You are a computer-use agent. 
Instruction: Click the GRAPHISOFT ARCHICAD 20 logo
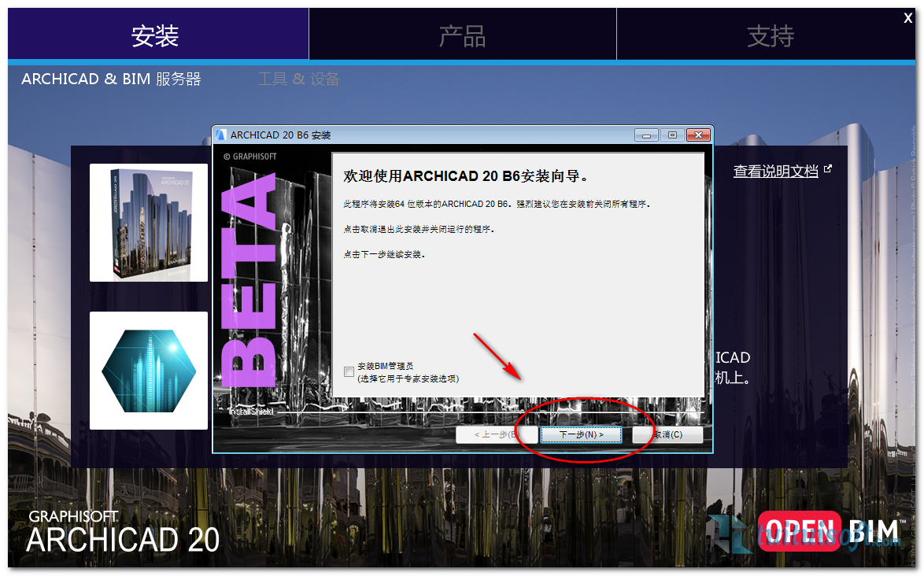(123, 533)
